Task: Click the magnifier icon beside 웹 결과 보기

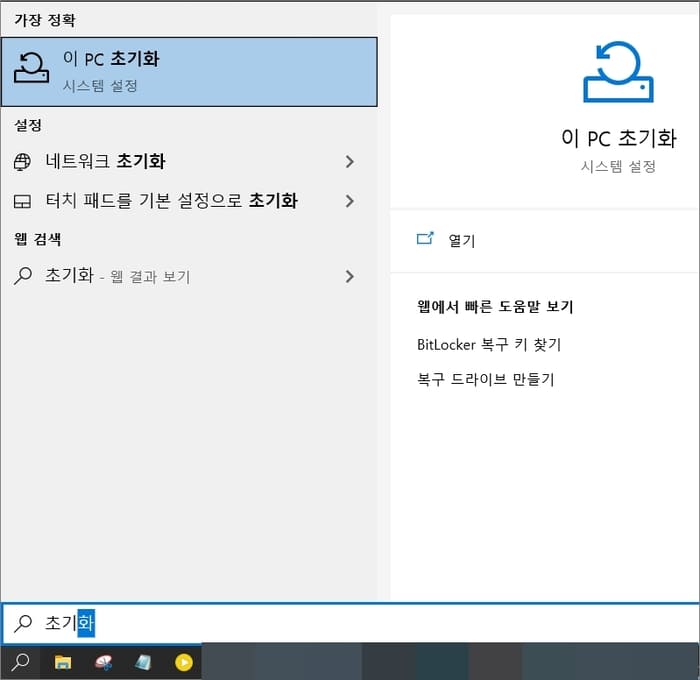Action: (x=23, y=275)
